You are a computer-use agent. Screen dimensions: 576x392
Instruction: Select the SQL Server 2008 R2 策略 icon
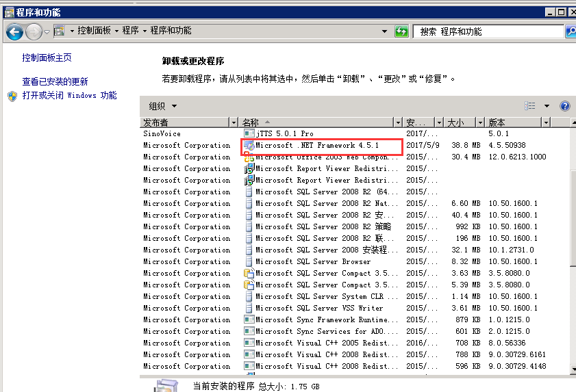coord(249,226)
